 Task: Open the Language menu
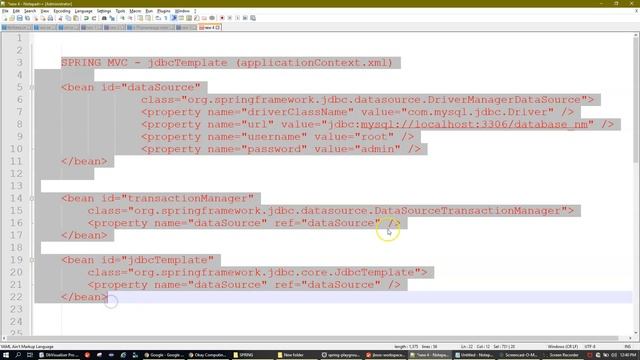tap(84, 11)
